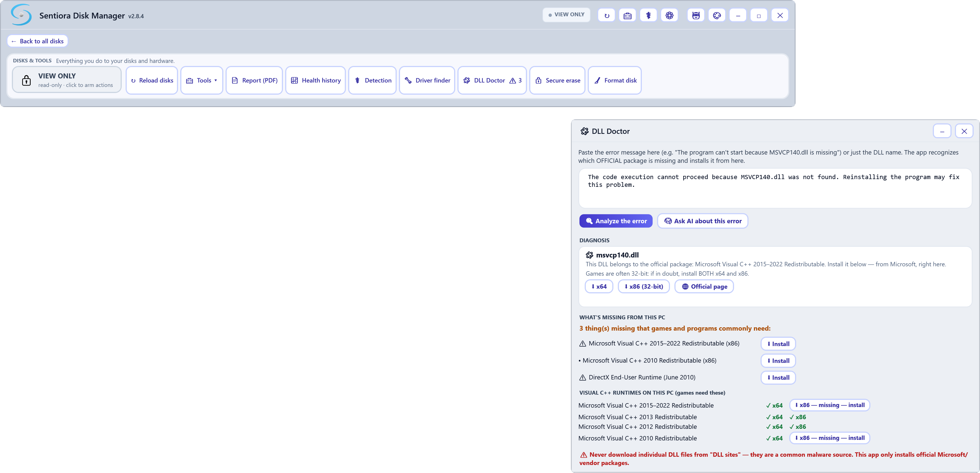Click Ask AI about this error
This screenshot has height=473, width=980.
(x=702, y=221)
